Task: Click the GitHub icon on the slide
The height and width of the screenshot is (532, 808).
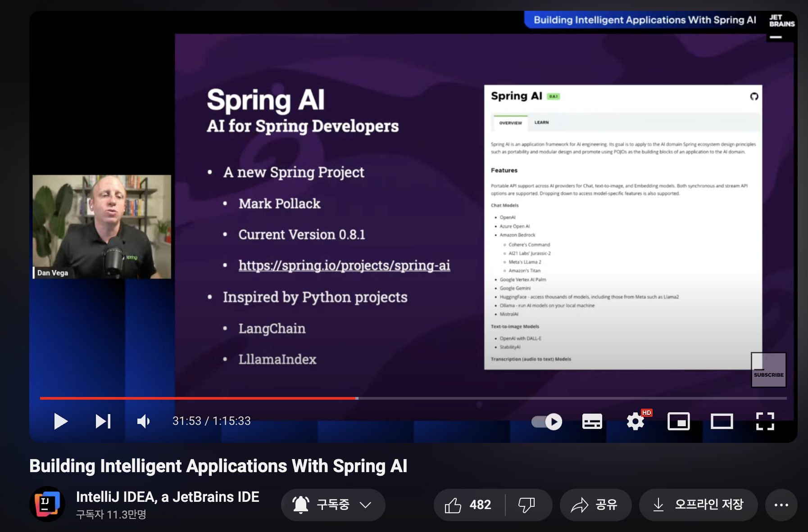Action: (754, 96)
